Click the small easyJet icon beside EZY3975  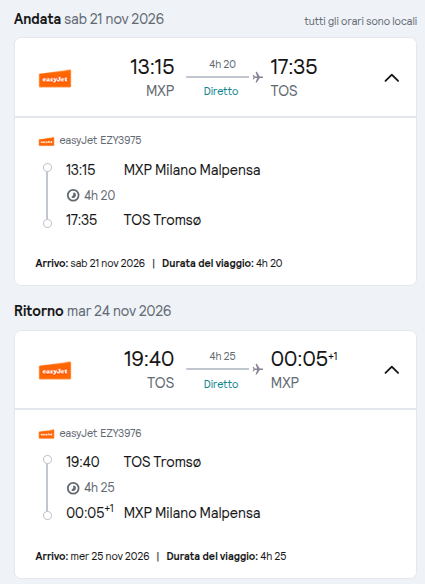tap(47, 142)
